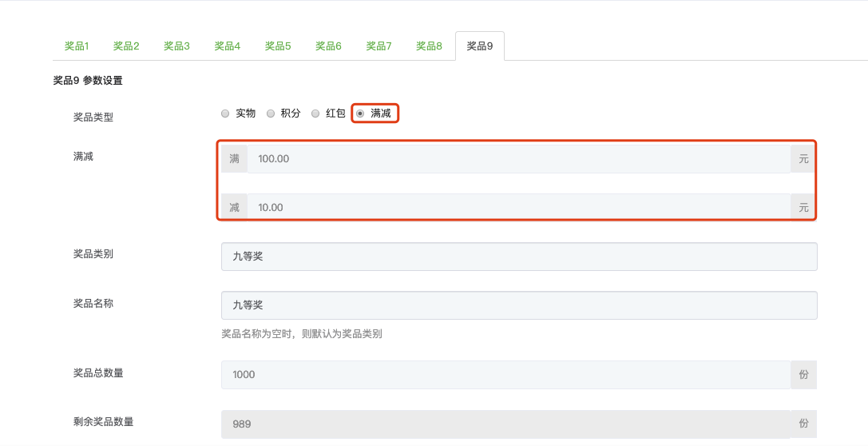Select the 奖品8 tab
The image size is (868, 446).
(429, 46)
